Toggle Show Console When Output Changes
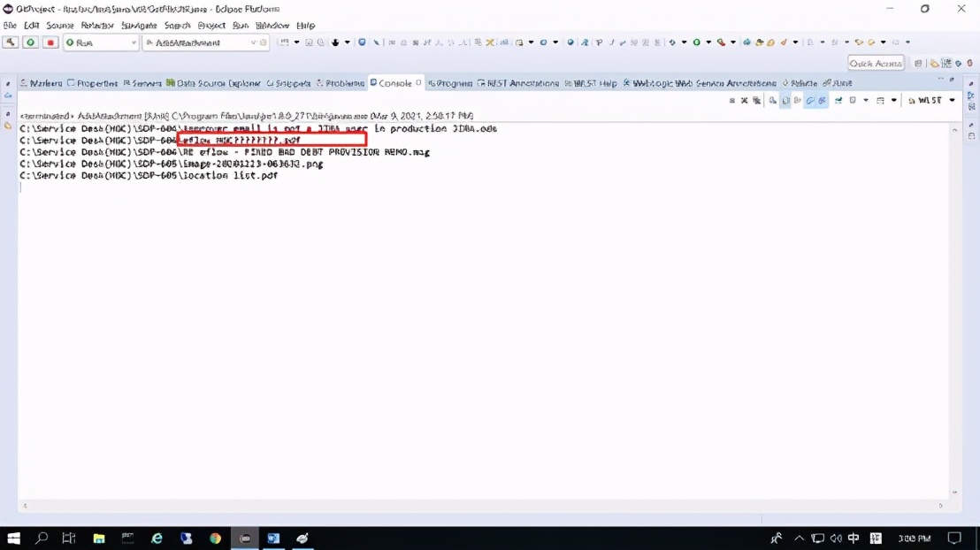Screen dimensions: 980x550 (810, 101)
